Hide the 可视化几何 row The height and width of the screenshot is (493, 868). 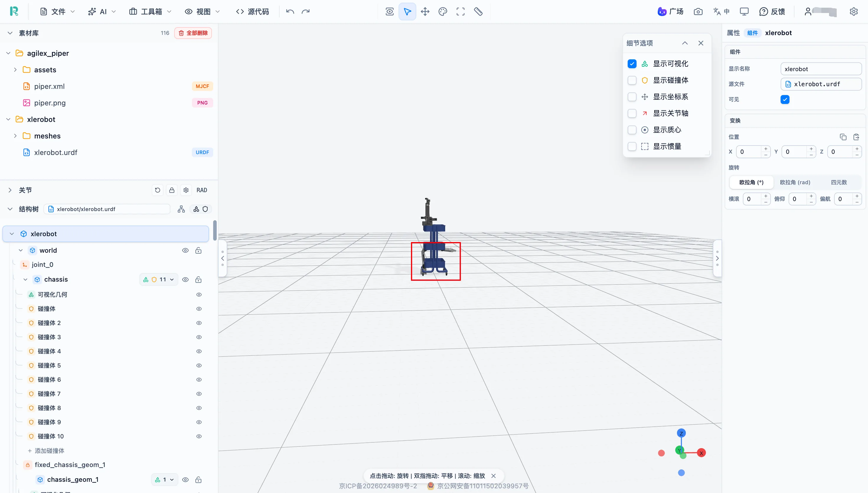point(199,295)
